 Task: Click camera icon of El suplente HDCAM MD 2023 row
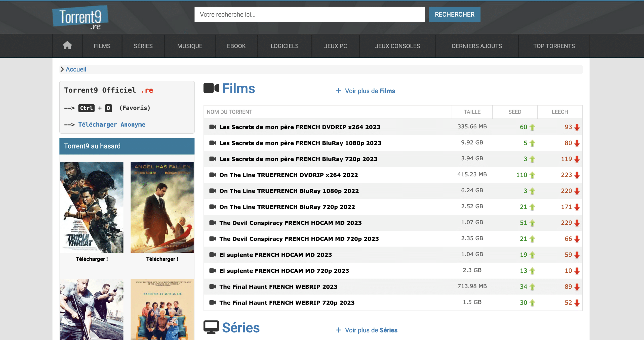(x=213, y=255)
